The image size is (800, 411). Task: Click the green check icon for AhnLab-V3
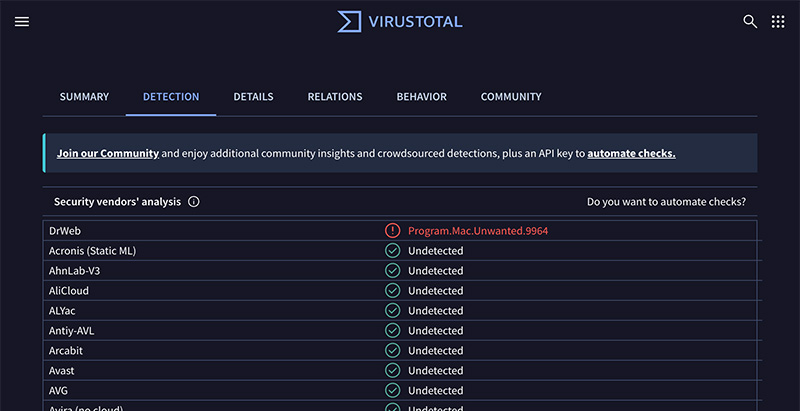392,271
